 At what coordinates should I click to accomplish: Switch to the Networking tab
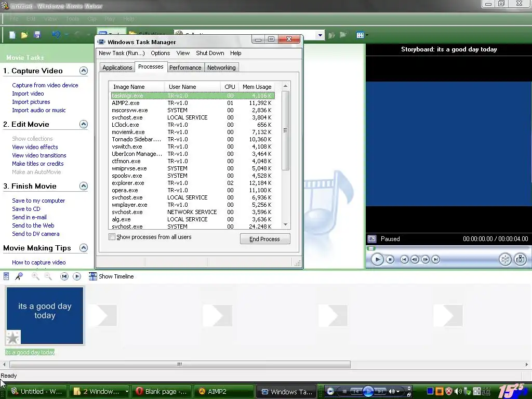pyautogui.click(x=221, y=68)
